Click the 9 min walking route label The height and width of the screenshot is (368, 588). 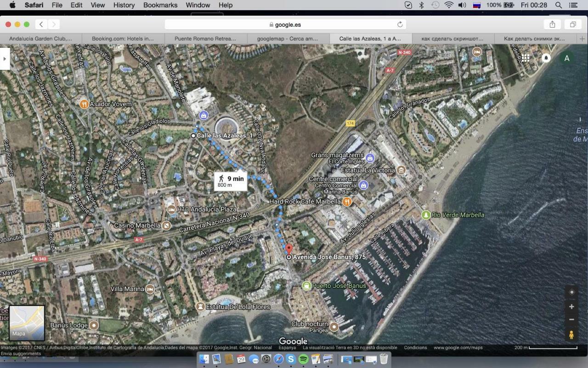tap(231, 181)
